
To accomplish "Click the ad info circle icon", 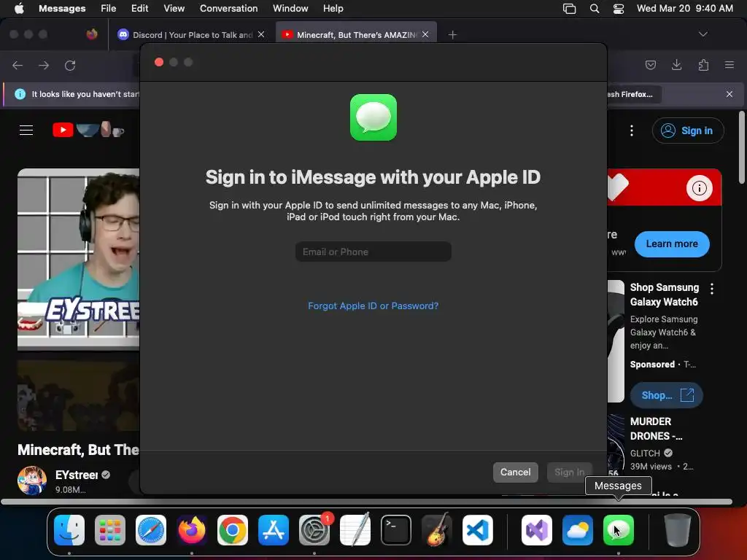I will tap(700, 188).
